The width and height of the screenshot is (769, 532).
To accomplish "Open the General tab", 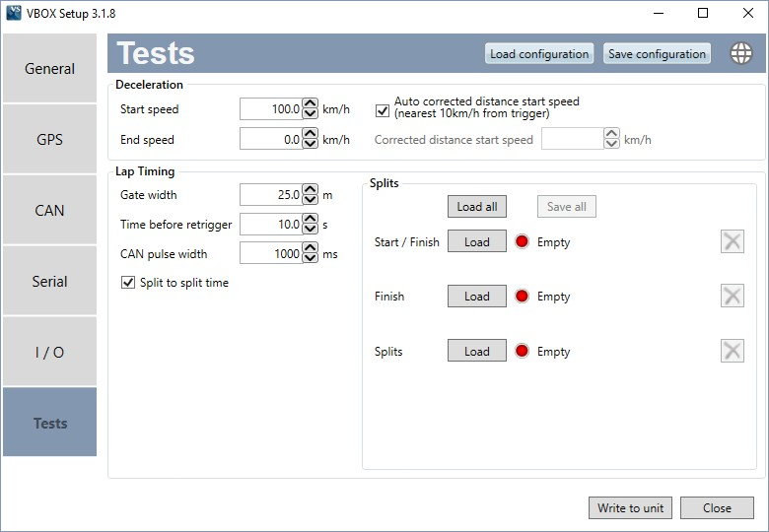I will [49, 69].
